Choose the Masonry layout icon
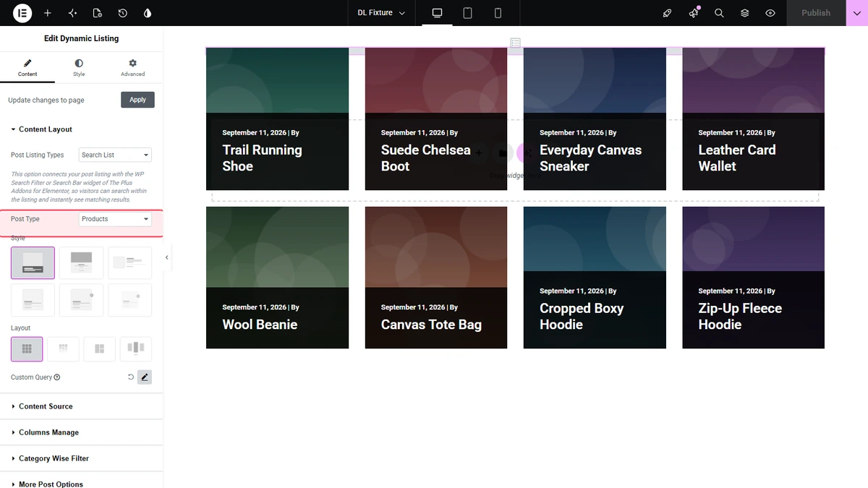Viewport: 868px width, 488px height. click(63, 348)
